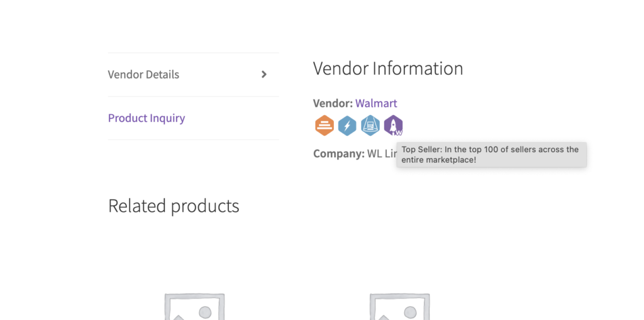The width and height of the screenshot is (644, 320).
Task: Click the Top Seller tooltip text
Action: click(x=491, y=155)
